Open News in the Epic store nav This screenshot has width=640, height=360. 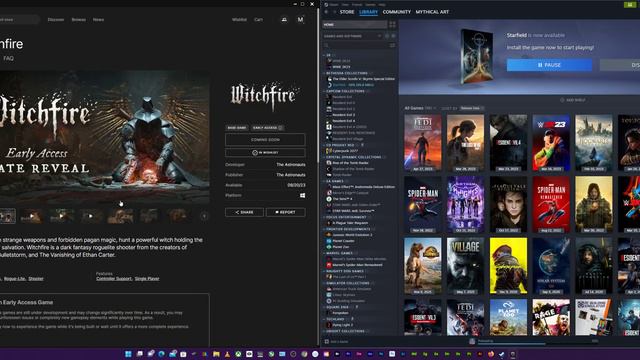pos(98,20)
